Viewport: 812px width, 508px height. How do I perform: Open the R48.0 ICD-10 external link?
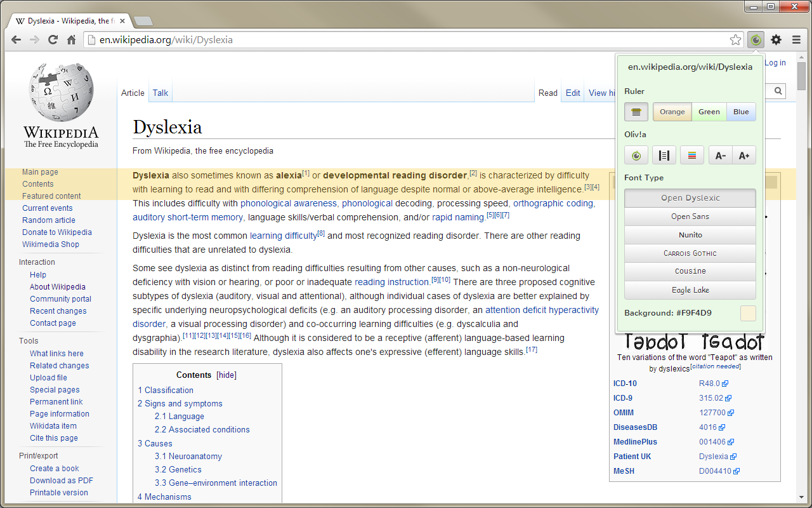(x=714, y=384)
